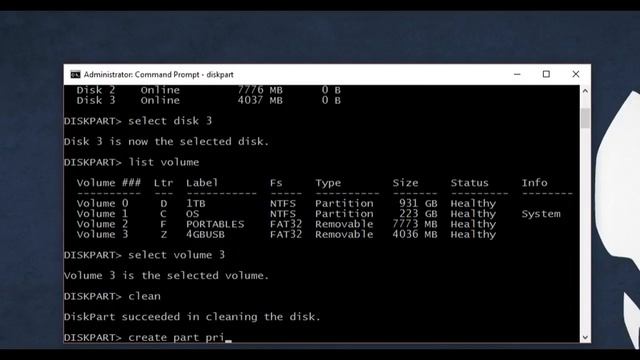
Task: Close the Command Prompt diskpart window
Action: (576, 74)
